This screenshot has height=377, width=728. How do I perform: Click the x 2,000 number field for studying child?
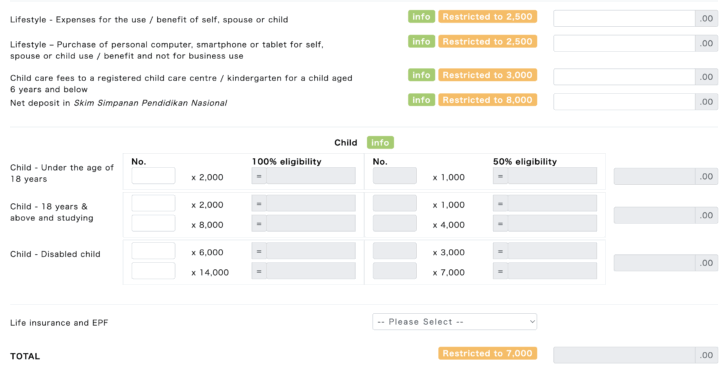tap(153, 203)
